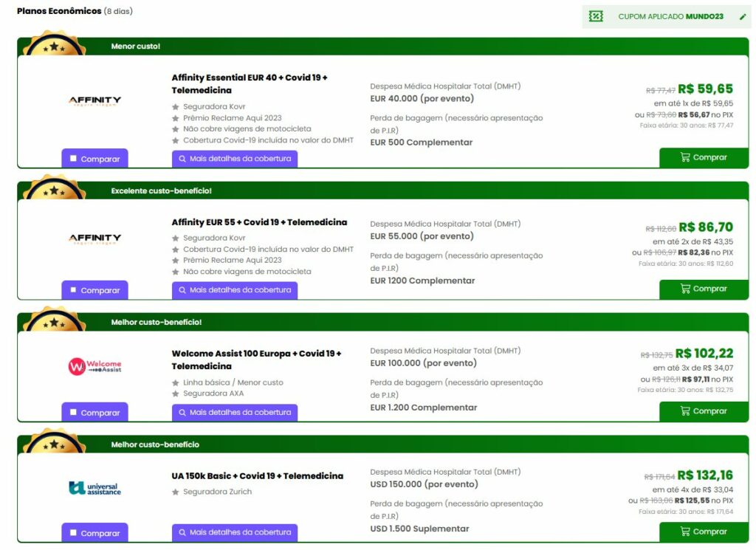Tick Comparar checkbox for Welcome Assist 100 Europa

73,413
